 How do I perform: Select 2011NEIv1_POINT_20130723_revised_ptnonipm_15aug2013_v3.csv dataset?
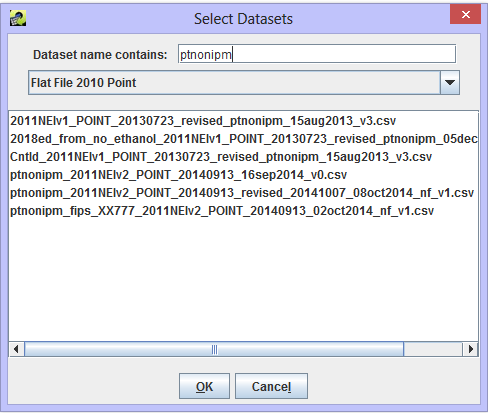point(243,121)
